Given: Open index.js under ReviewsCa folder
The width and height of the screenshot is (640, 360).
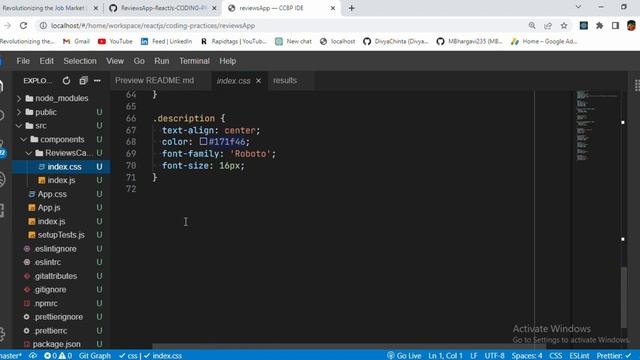Looking at the screenshot, I should 61,180.
